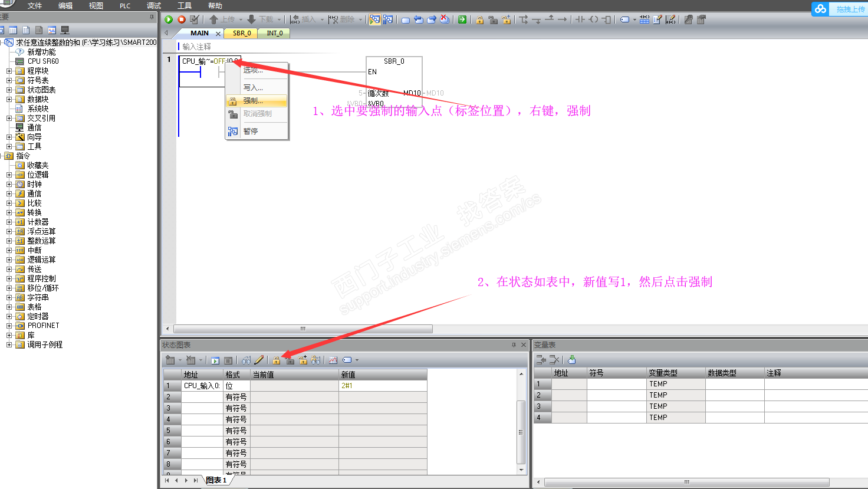Image resolution: width=868 pixels, height=489 pixels.
Task: Choose 暂停 (Pause) from the context menu
Action: tap(257, 131)
